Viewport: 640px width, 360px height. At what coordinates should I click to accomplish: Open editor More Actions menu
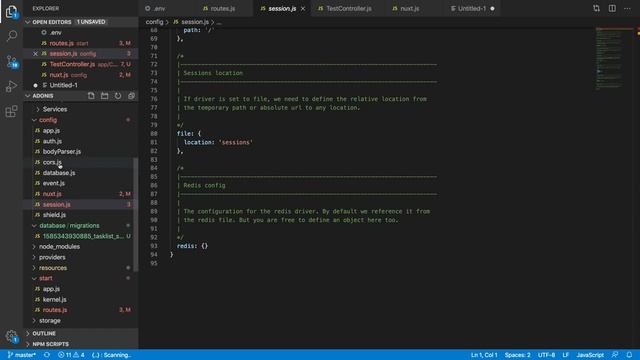tap(627, 8)
